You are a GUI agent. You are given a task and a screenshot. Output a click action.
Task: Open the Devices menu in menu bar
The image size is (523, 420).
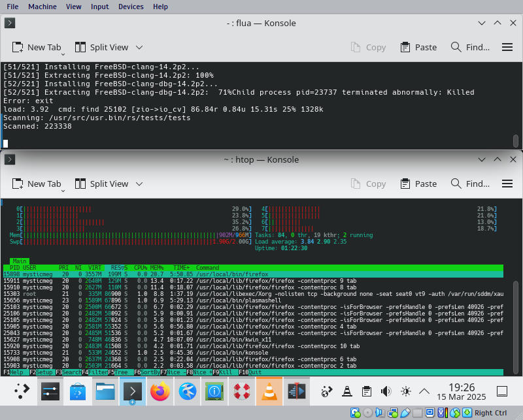click(x=131, y=7)
